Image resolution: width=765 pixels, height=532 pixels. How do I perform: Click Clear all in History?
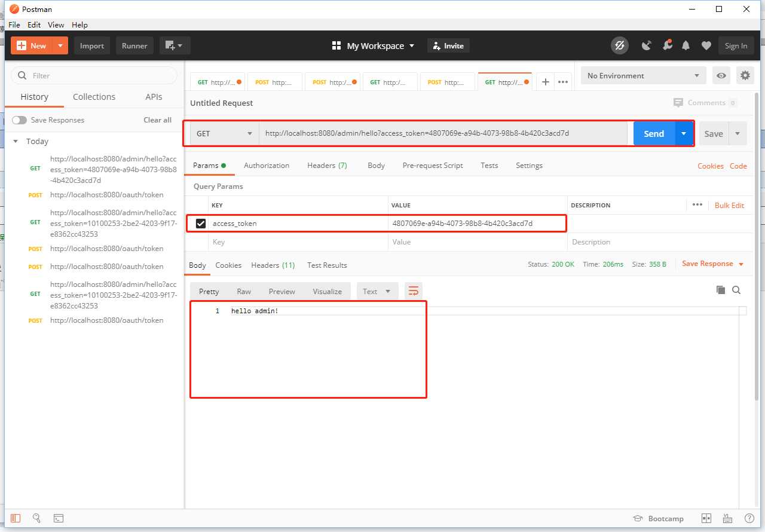point(157,120)
